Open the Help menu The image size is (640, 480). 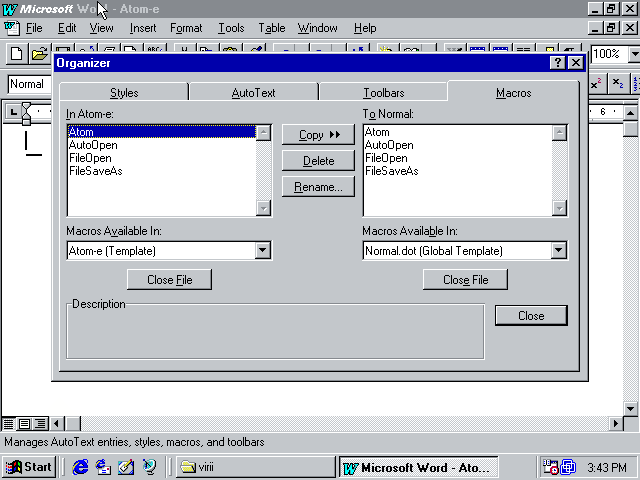coord(365,28)
